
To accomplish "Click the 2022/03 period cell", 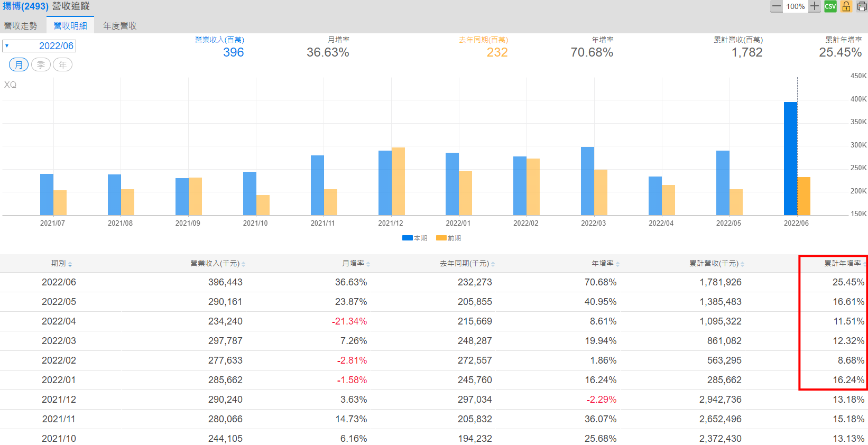I will coord(59,341).
